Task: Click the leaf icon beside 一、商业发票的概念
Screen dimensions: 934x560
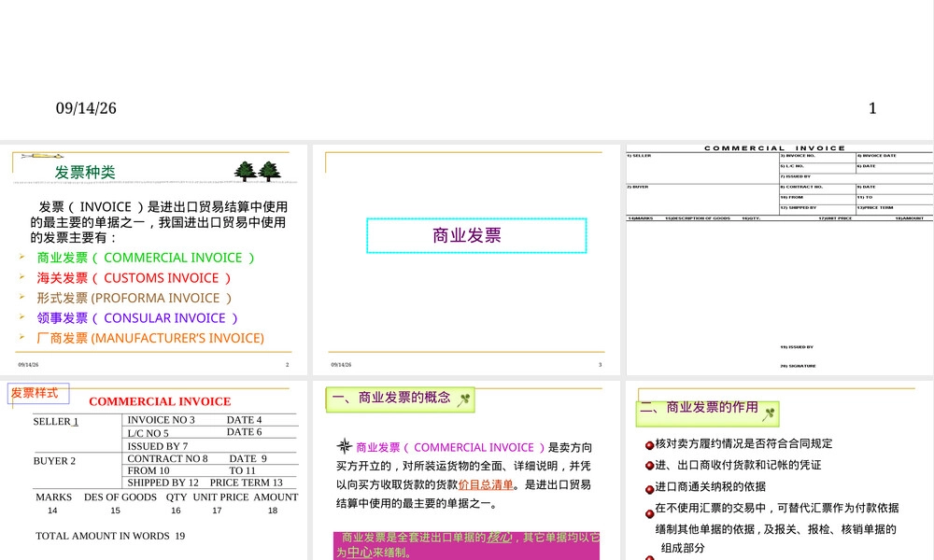Action: click(463, 399)
